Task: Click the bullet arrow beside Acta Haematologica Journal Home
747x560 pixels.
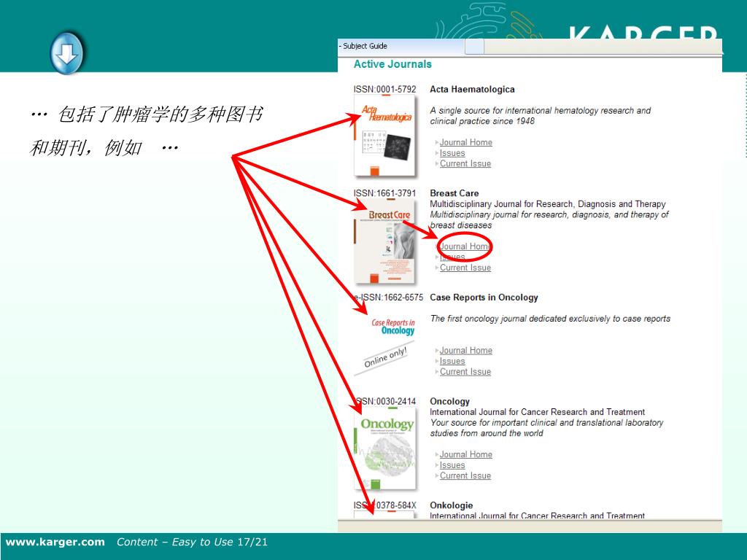Action: click(x=436, y=142)
